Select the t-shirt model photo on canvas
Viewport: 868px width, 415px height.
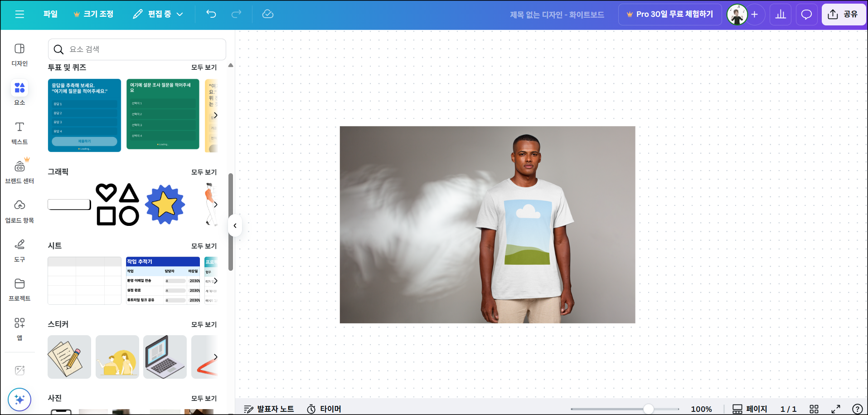tap(487, 225)
